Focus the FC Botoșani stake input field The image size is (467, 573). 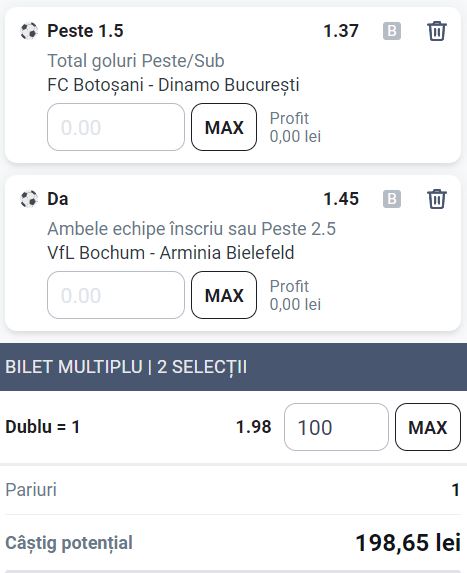point(116,127)
